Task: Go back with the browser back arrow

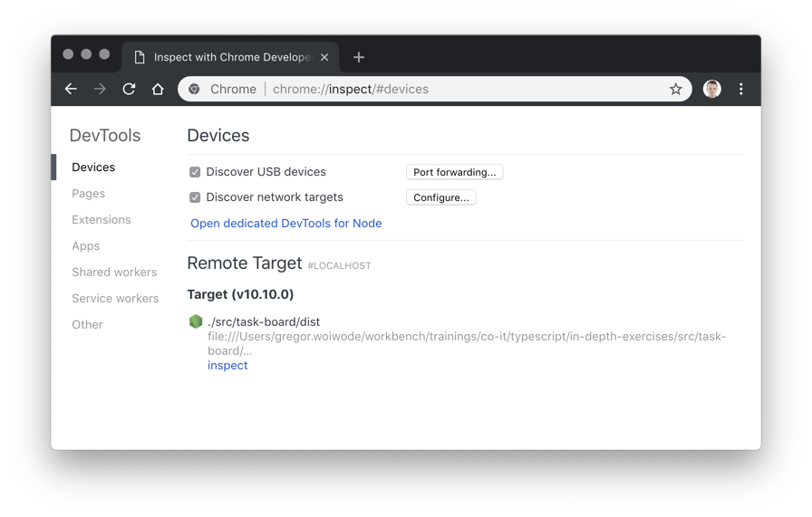Action: (71, 89)
